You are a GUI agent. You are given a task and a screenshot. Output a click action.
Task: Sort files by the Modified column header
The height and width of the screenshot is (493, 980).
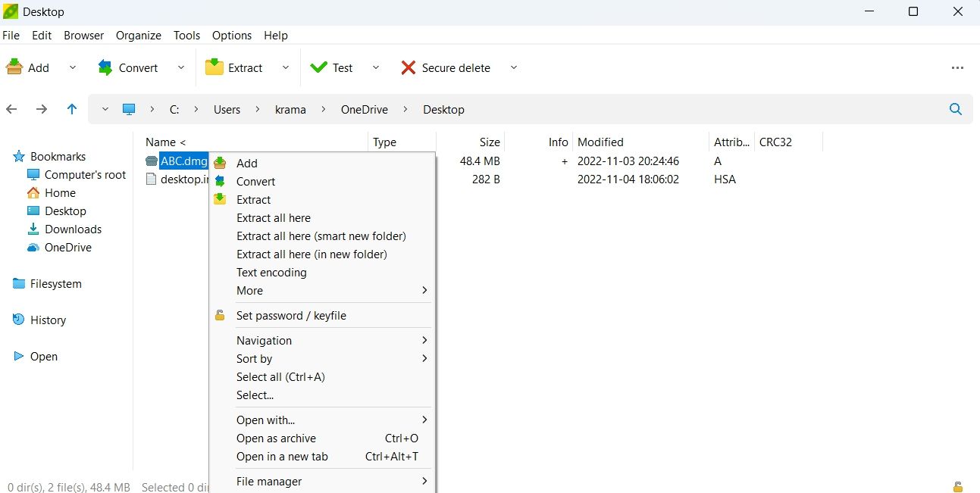[600, 142]
